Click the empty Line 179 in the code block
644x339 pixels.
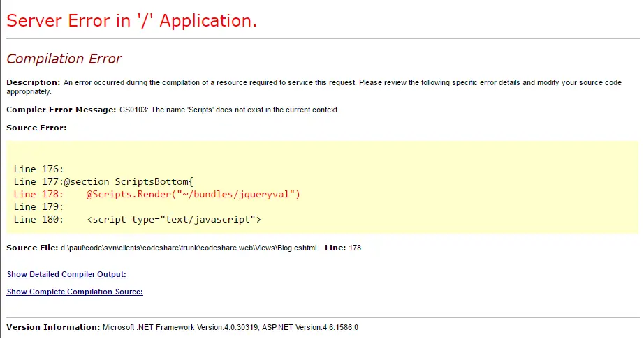[x=38, y=206]
